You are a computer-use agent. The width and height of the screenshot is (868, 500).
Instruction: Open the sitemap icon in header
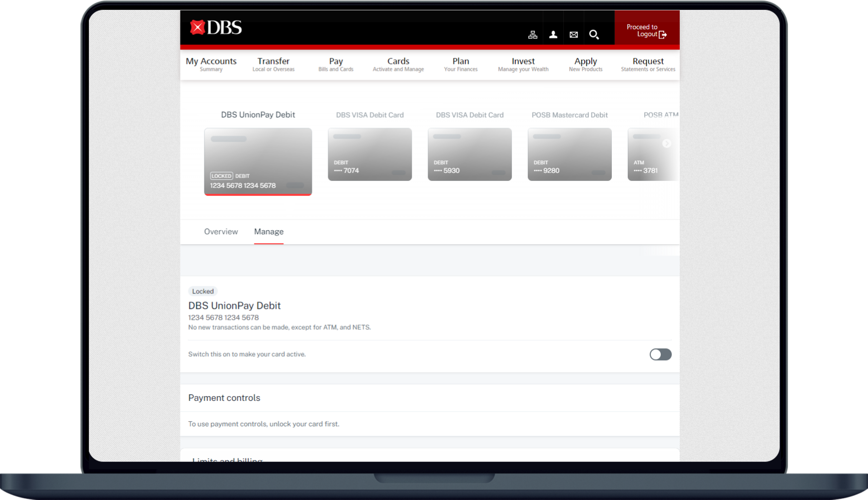(533, 35)
